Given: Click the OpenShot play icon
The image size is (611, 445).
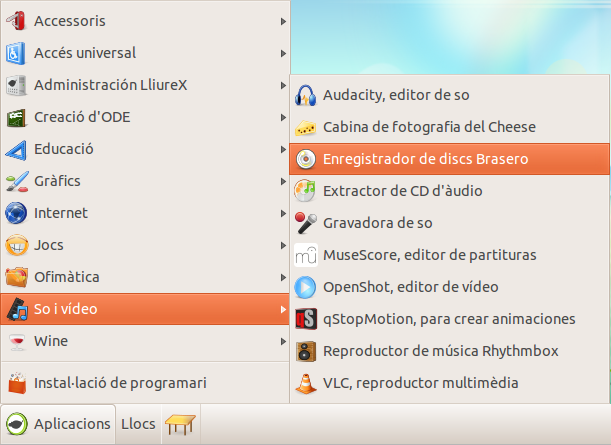Looking at the screenshot, I should (306, 287).
